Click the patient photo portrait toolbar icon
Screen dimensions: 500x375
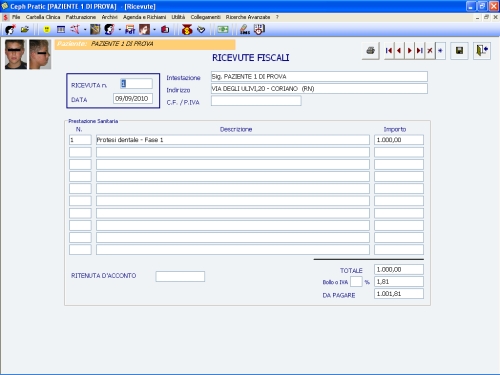pyautogui.click(x=144, y=30)
